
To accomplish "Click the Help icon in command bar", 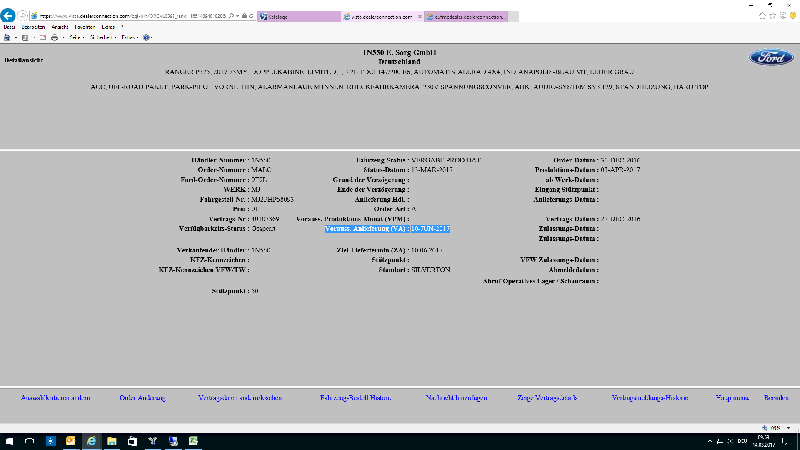I will (147, 38).
